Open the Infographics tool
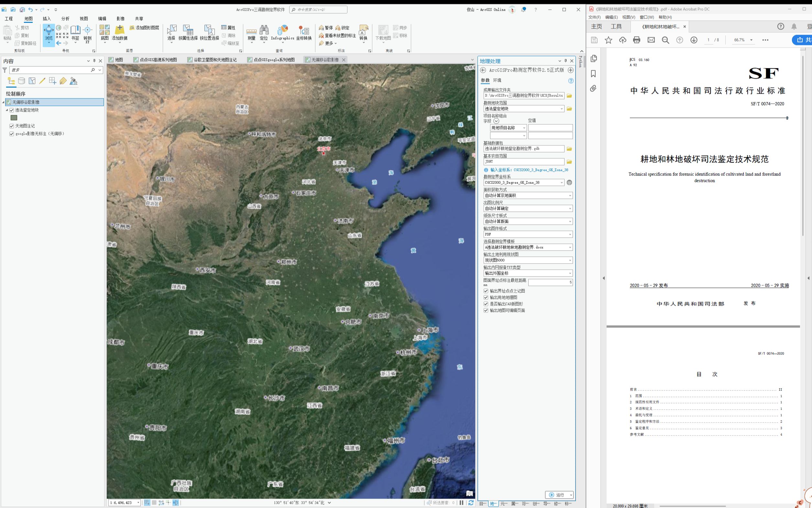Viewport: 812px width, 508px height. (x=282, y=31)
